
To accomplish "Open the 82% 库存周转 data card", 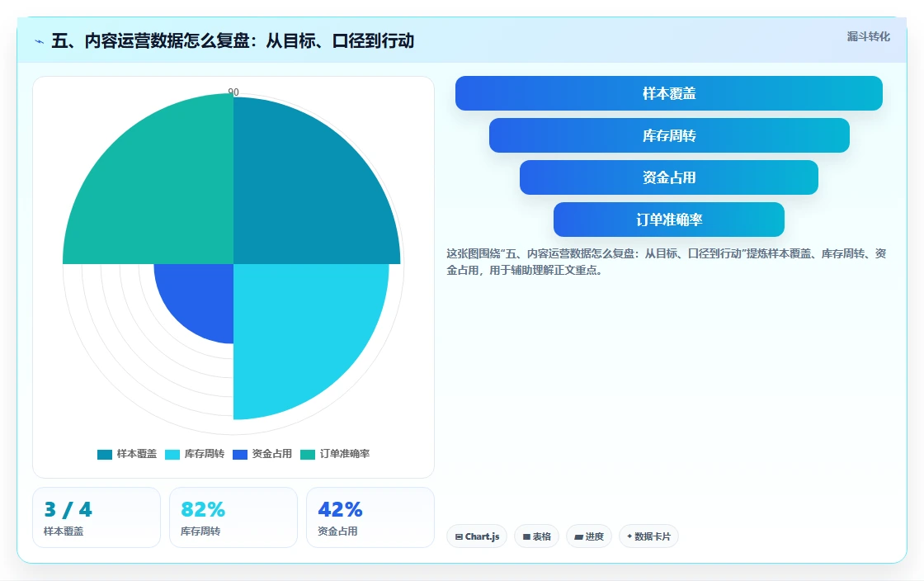I will [233, 517].
